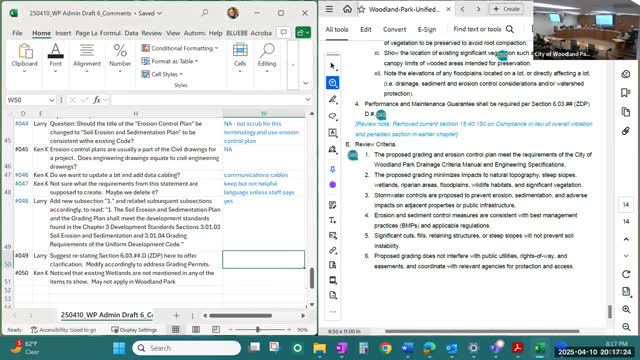Go to the Acrobat Home icon
The height and width of the screenshot is (360, 640).
[x=347, y=9]
